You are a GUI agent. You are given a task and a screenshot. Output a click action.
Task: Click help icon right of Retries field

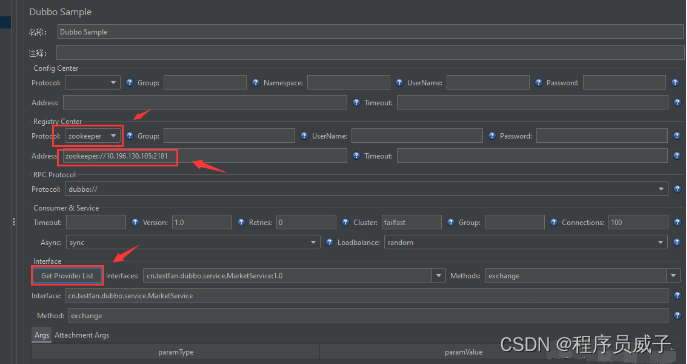tap(345, 223)
